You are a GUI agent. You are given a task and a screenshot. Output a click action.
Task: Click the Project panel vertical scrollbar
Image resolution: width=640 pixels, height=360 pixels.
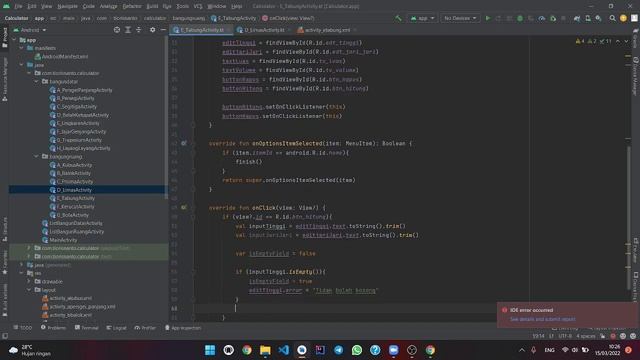[166, 118]
